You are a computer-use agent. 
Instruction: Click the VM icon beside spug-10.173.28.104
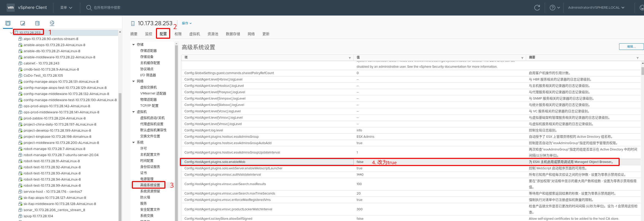(20, 216)
